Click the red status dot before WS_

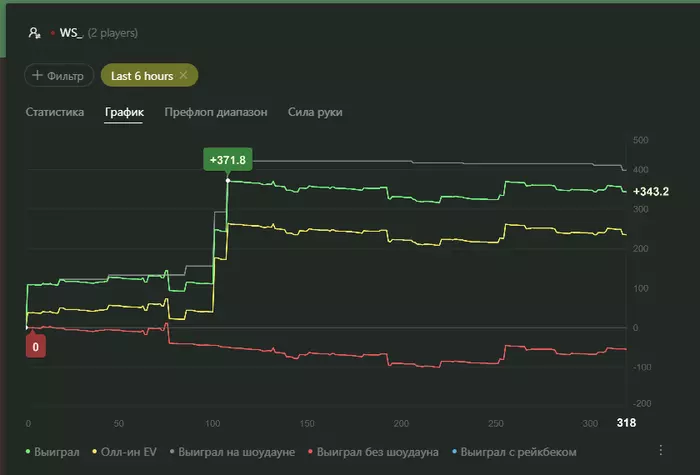pyautogui.click(x=53, y=33)
